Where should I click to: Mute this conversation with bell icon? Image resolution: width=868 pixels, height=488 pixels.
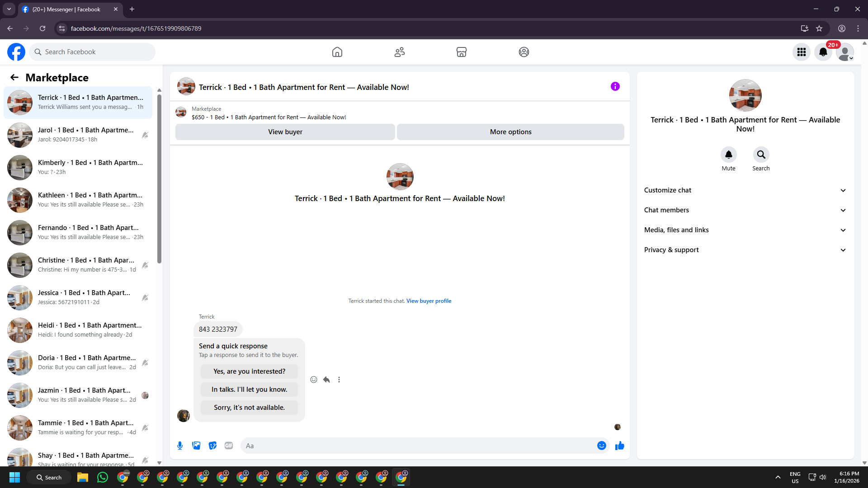[728, 155]
